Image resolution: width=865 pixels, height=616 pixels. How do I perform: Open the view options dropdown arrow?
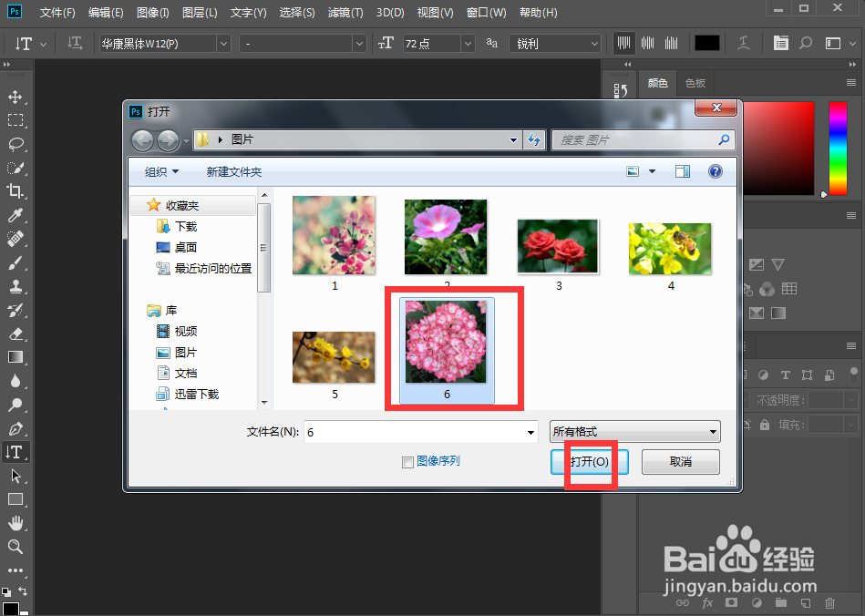(x=652, y=171)
